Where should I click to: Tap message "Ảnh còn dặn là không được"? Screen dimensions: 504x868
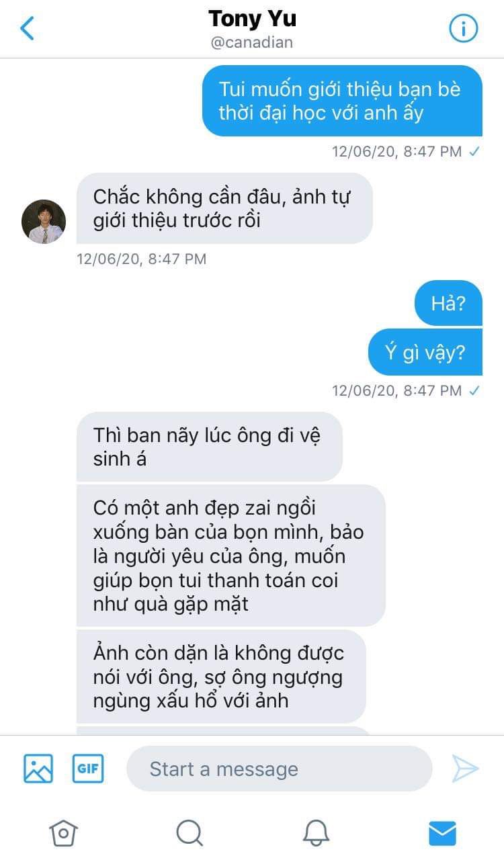[221, 676]
